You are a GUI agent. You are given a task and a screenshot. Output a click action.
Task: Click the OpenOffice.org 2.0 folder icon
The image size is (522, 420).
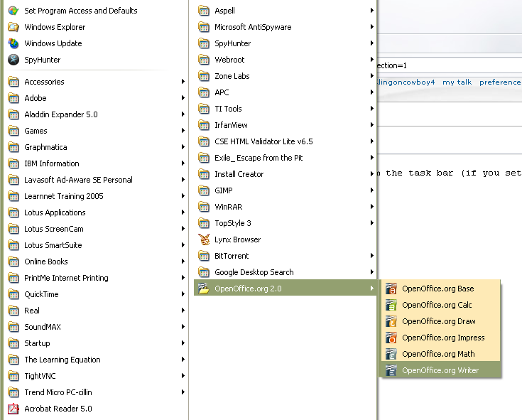(204, 289)
